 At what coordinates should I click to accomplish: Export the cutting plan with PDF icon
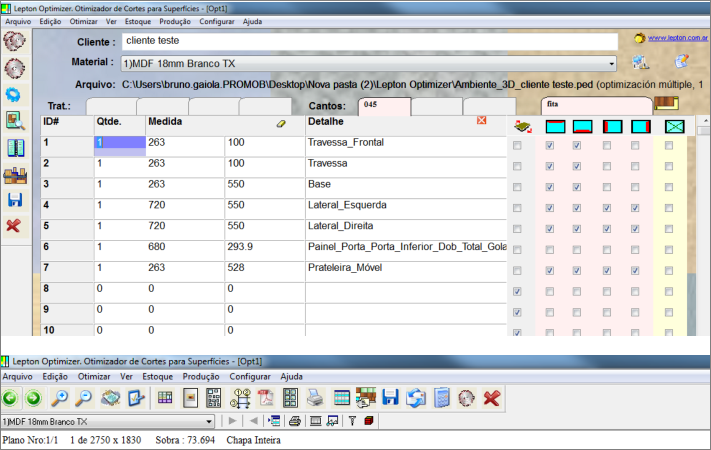click(x=266, y=398)
